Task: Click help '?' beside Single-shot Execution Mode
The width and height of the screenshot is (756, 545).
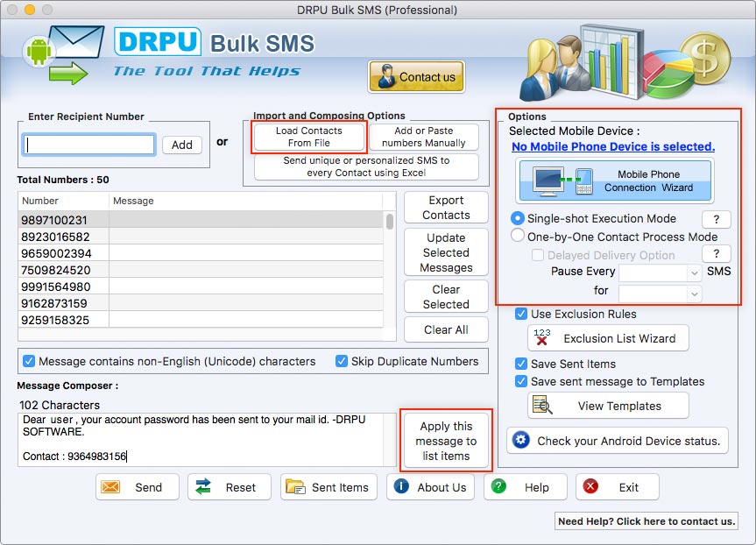Action: (x=716, y=219)
